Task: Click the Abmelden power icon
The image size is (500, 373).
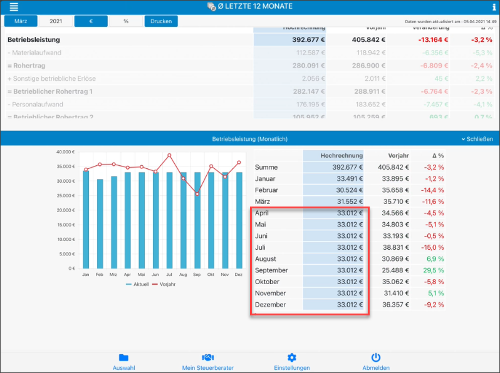Action: pos(376,357)
